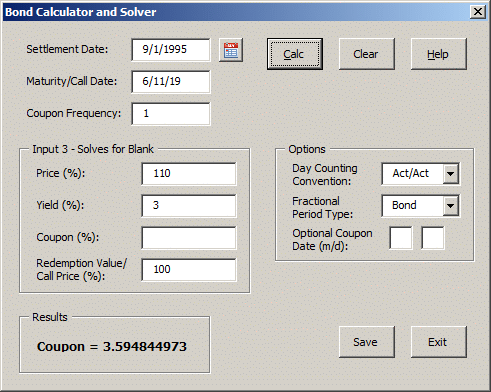Click the Redemption Value/Call Price field

(x=189, y=270)
